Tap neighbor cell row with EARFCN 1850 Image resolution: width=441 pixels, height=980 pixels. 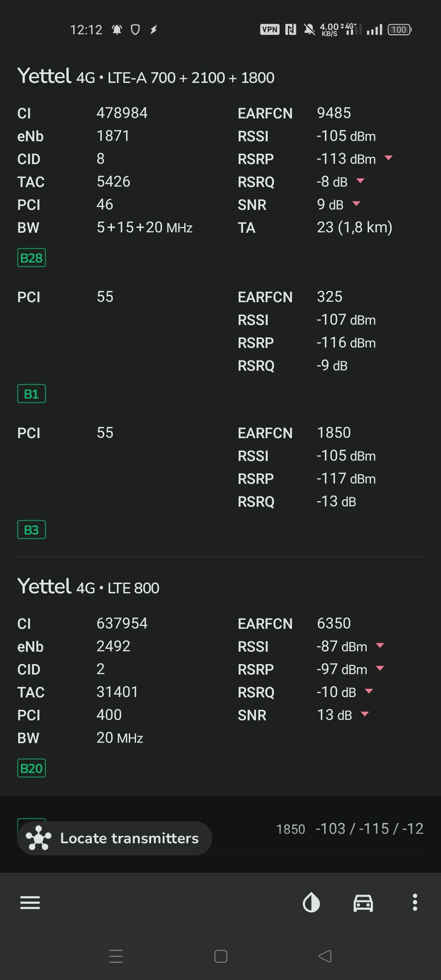coord(349,829)
